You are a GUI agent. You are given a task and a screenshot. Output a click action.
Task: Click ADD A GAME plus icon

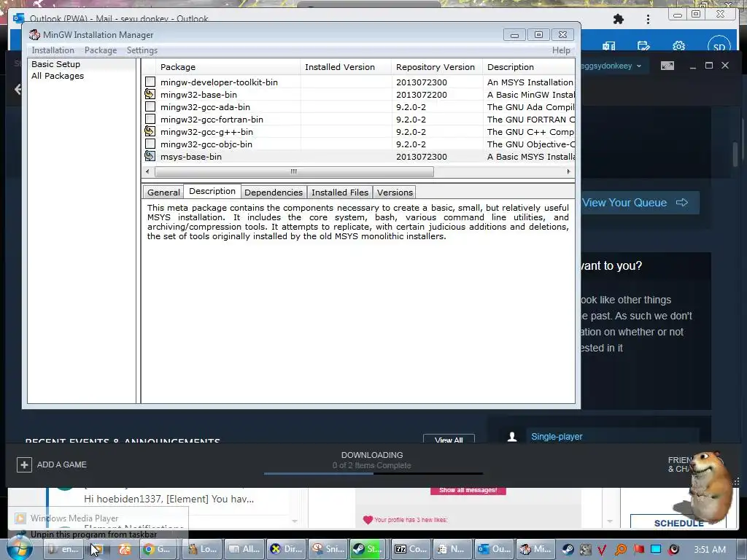click(24, 464)
